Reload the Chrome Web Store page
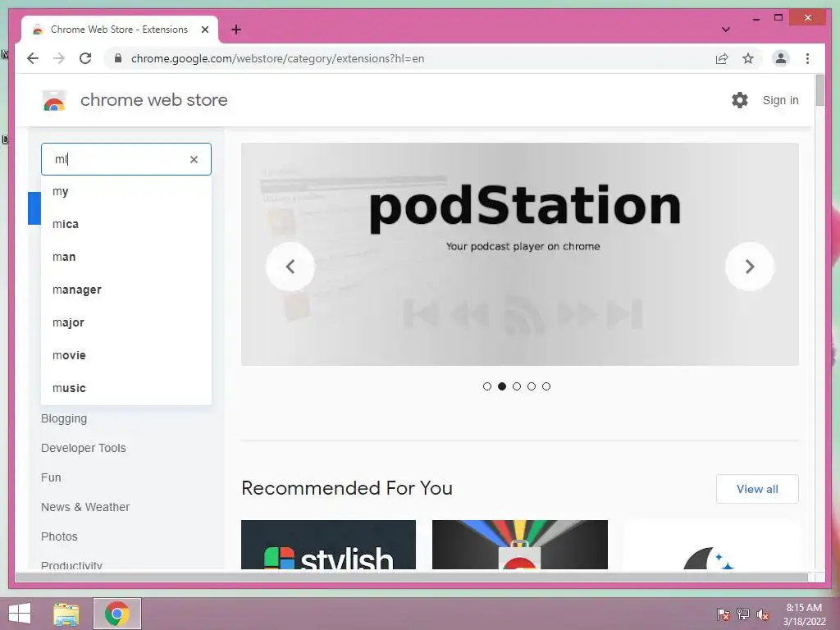The height and width of the screenshot is (630, 840). [x=85, y=58]
